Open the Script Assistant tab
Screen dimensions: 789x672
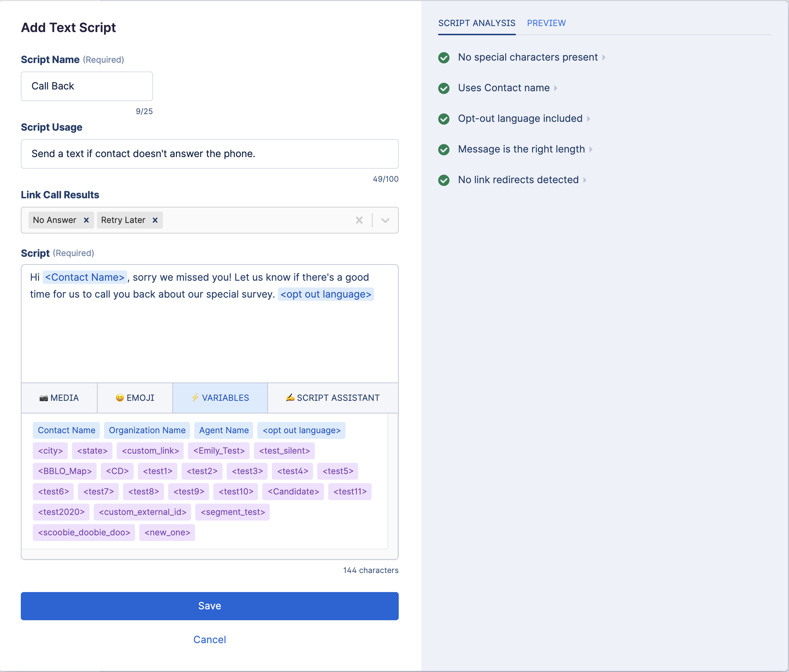(332, 398)
